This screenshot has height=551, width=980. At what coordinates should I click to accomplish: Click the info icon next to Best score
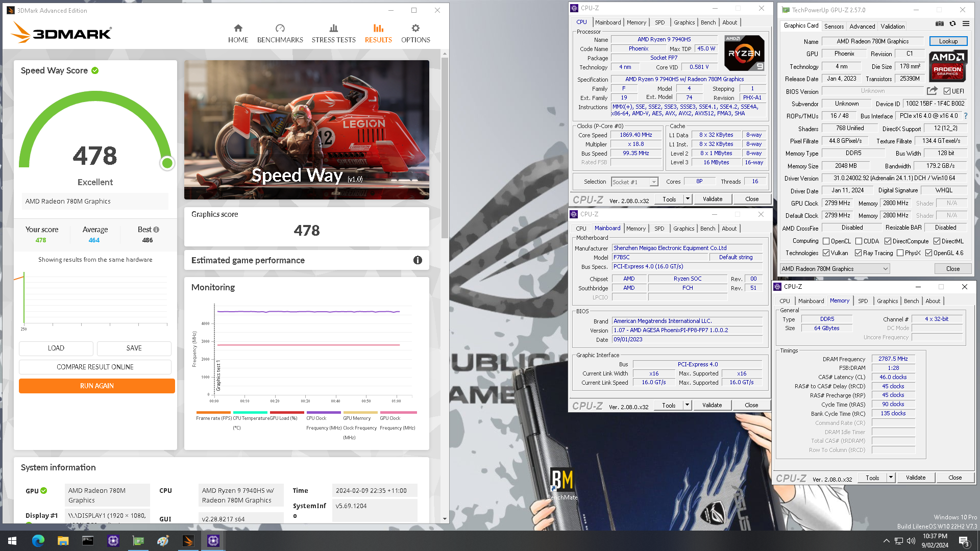[156, 230]
